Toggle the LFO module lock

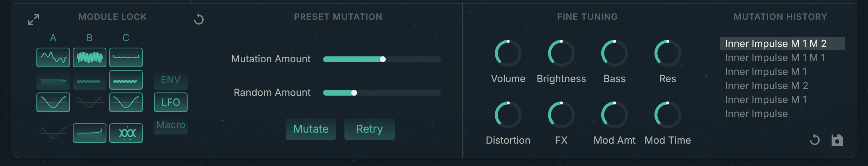point(171,102)
